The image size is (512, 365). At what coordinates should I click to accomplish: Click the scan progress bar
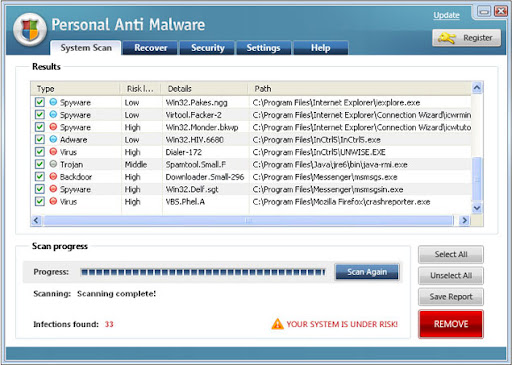[x=203, y=272]
